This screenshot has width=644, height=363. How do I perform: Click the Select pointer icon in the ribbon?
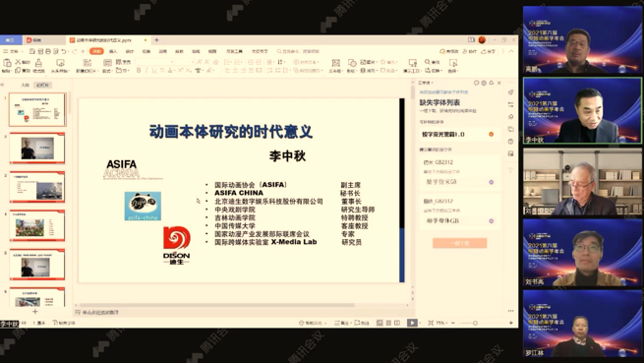pyautogui.click(x=453, y=63)
